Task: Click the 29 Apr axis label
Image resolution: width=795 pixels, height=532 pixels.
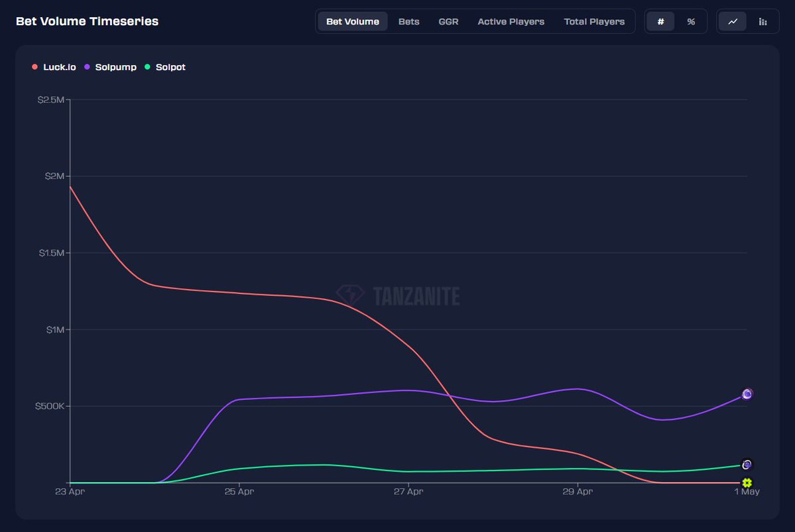Action: click(578, 492)
